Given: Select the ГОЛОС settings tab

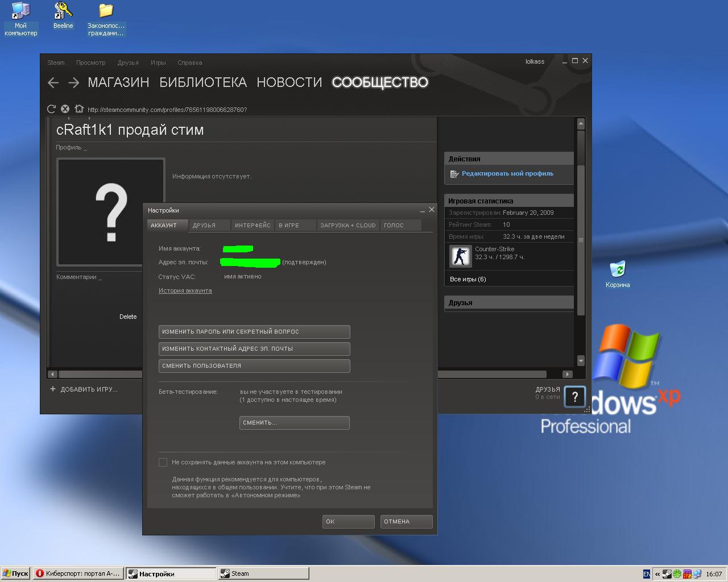Looking at the screenshot, I should click(401, 226).
